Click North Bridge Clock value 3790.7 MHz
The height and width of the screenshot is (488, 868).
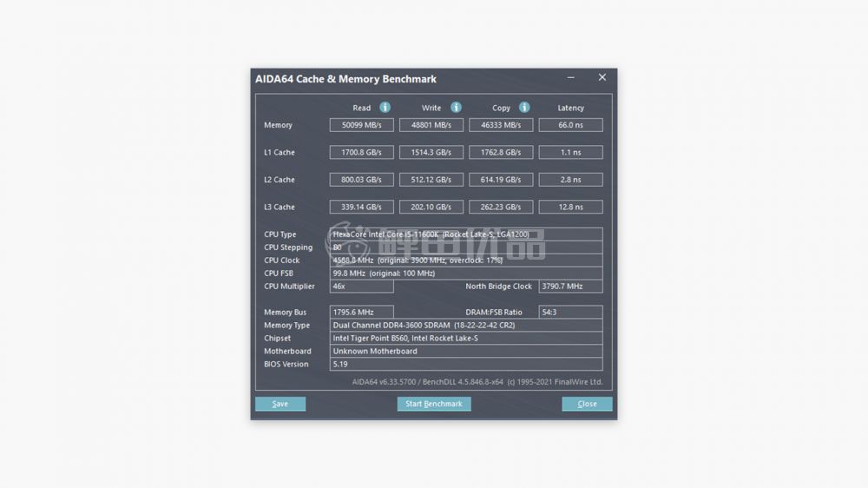pos(571,287)
